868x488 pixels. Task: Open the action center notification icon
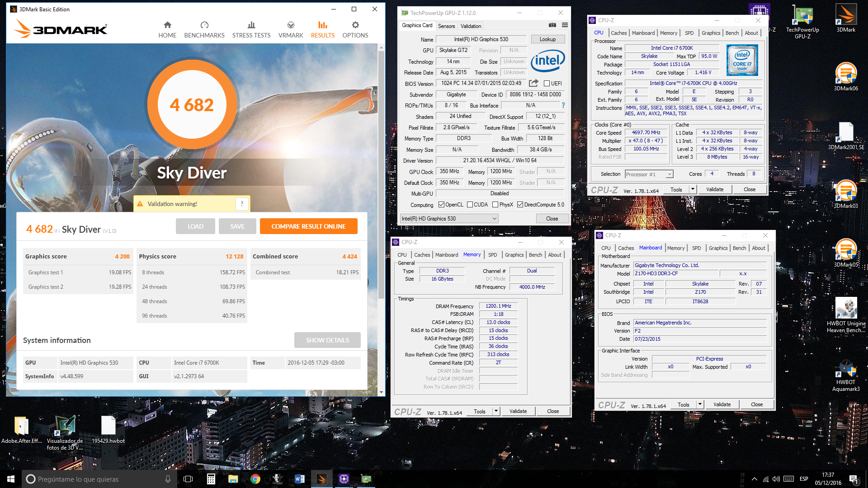[x=854, y=479]
